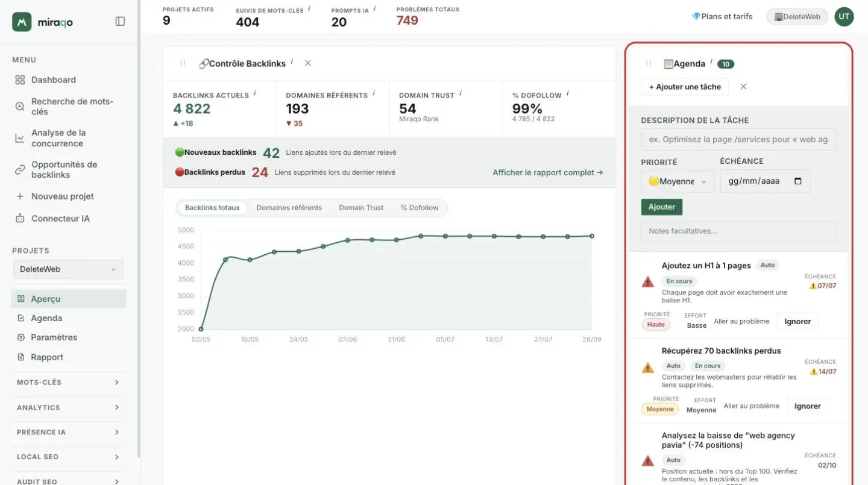Open Agenda in the project menu
The width and height of the screenshot is (868, 485).
tap(69, 318)
